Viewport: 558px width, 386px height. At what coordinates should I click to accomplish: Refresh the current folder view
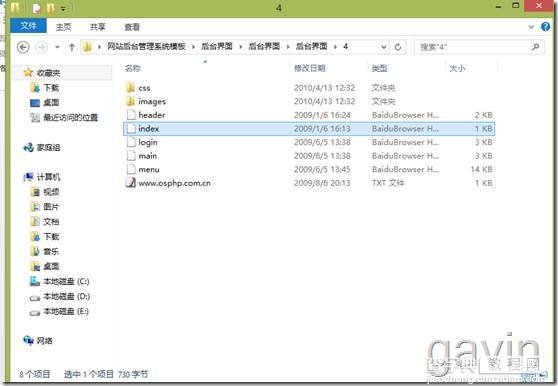click(x=398, y=47)
